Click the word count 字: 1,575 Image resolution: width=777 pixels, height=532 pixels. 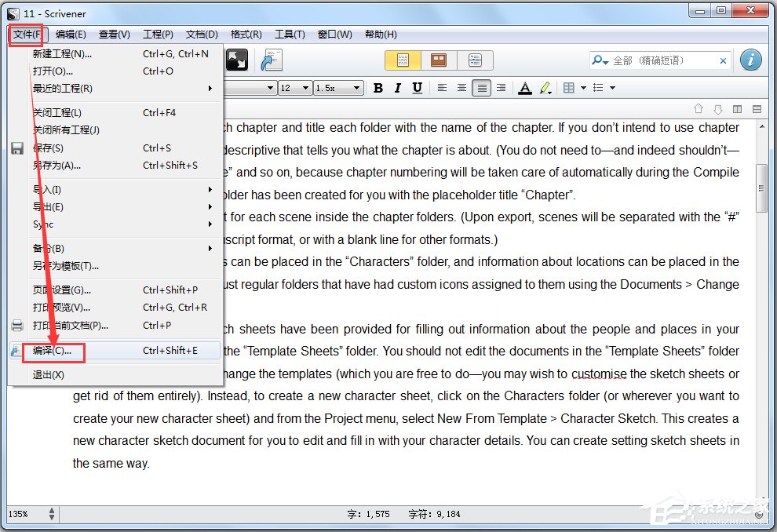[x=368, y=514]
